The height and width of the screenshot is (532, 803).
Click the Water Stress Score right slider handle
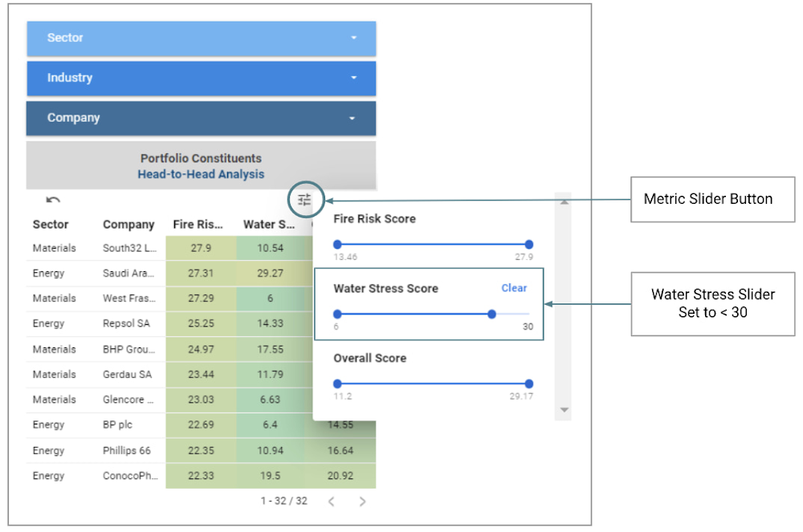pyautogui.click(x=491, y=315)
